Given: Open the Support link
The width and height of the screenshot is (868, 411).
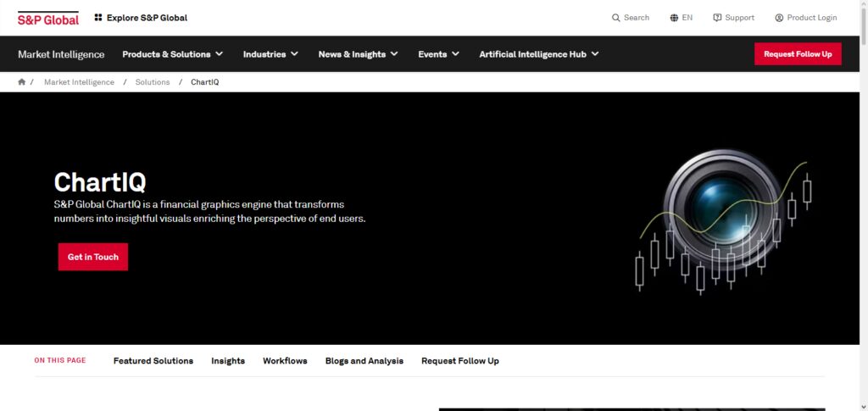Looking at the screenshot, I should pos(739,18).
